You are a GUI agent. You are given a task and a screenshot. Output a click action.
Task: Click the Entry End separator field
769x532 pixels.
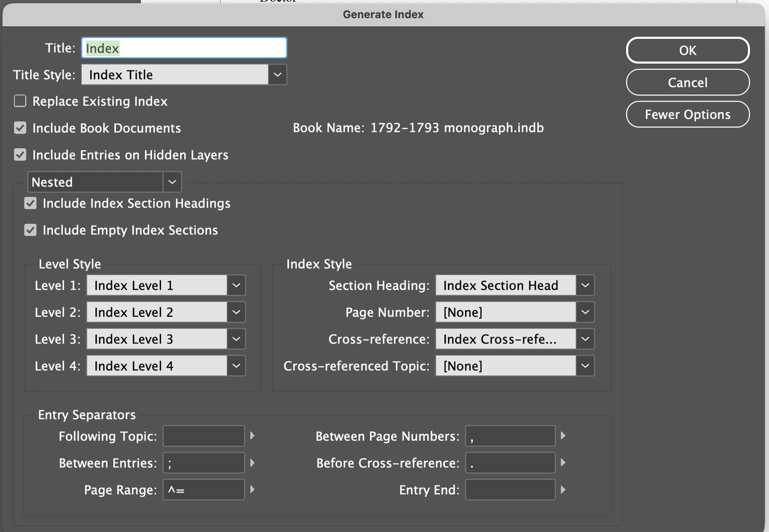510,490
